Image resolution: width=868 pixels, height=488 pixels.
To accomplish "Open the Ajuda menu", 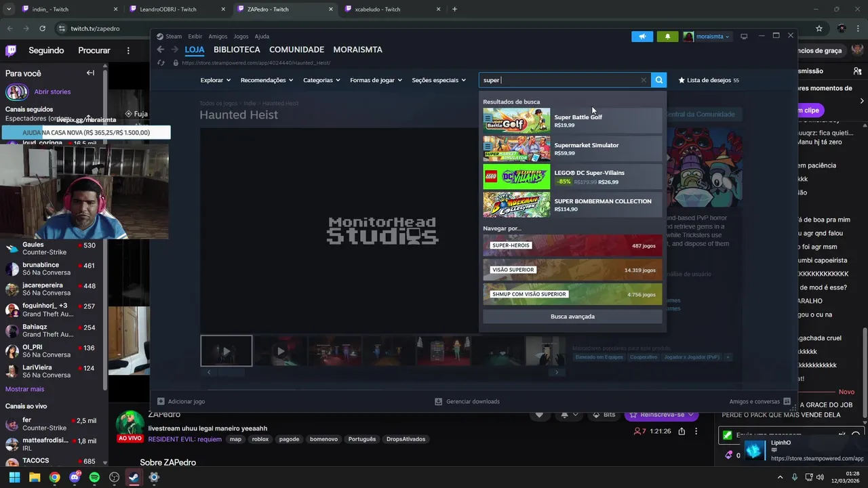I will click(x=262, y=37).
